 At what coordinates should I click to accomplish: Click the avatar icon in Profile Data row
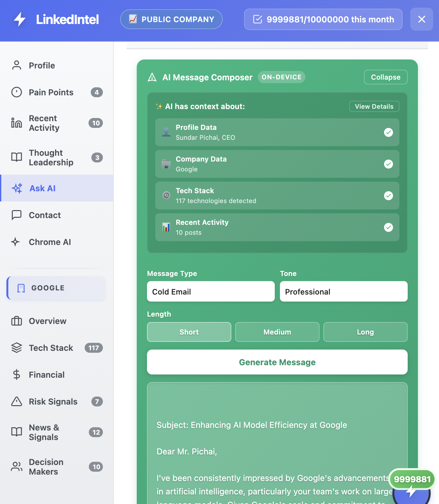tap(166, 132)
